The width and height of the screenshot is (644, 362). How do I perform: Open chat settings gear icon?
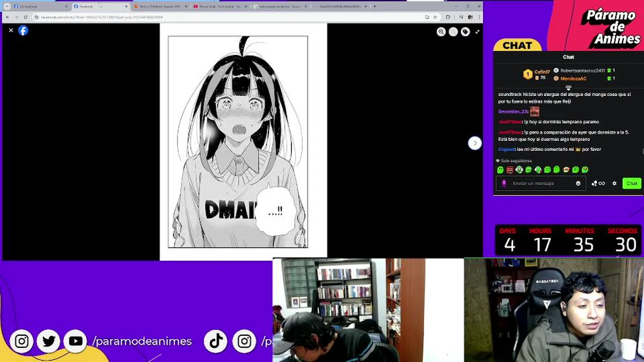tap(614, 184)
